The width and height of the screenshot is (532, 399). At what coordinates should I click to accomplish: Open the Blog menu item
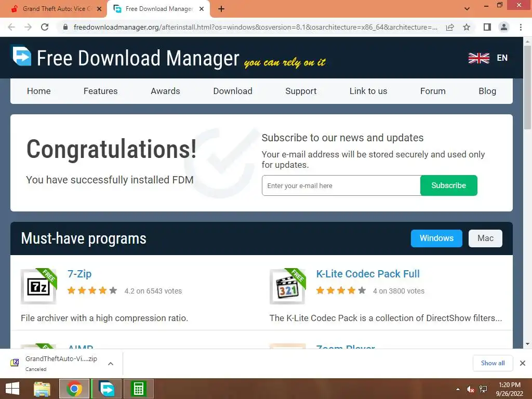pyautogui.click(x=487, y=91)
